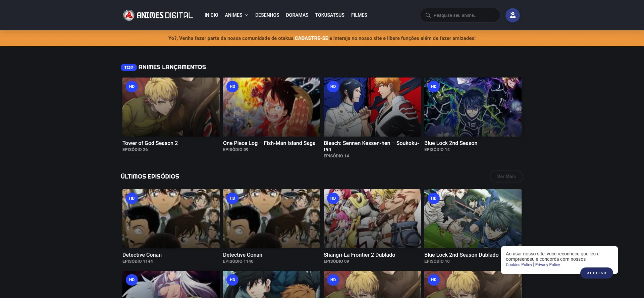Open the INICIO menu item
Screen dimensions: 644x298
[211, 15]
